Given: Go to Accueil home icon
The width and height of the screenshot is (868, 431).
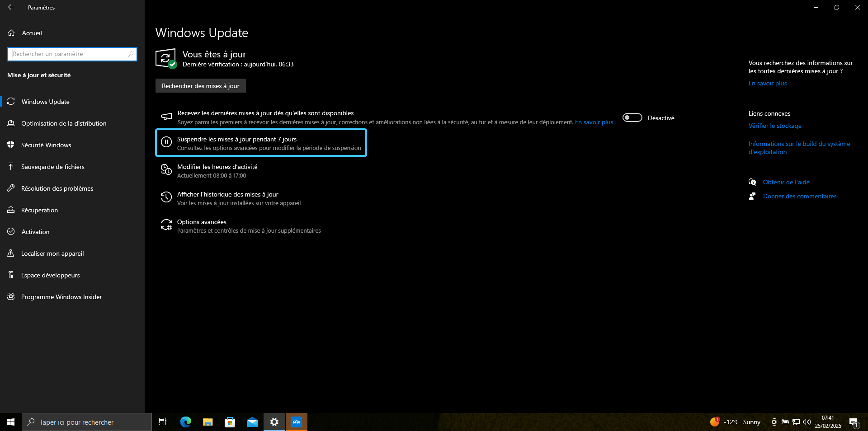Looking at the screenshot, I should (11, 33).
